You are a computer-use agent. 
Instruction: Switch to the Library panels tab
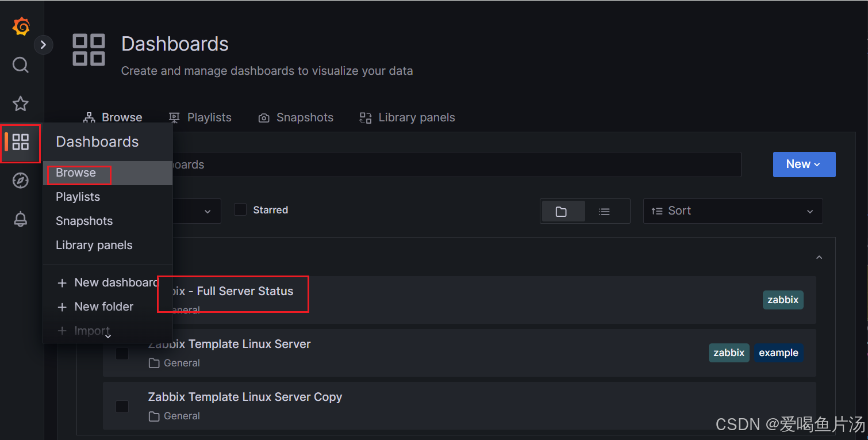[x=408, y=117]
